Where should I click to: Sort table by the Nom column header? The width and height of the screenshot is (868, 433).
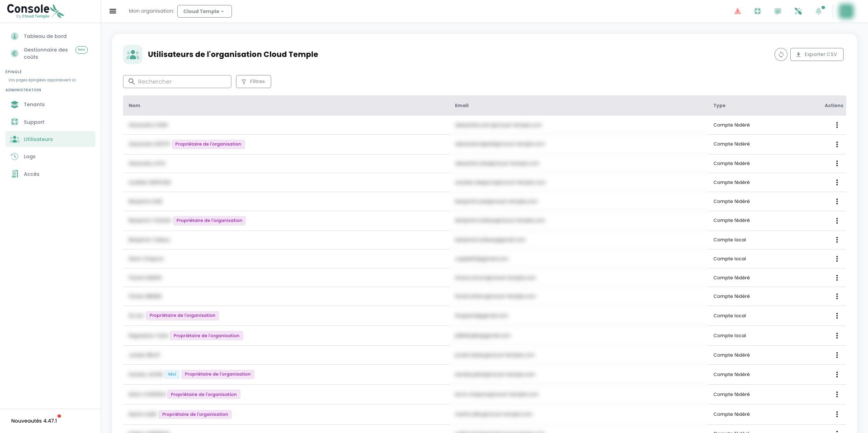(x=134, y=105)
